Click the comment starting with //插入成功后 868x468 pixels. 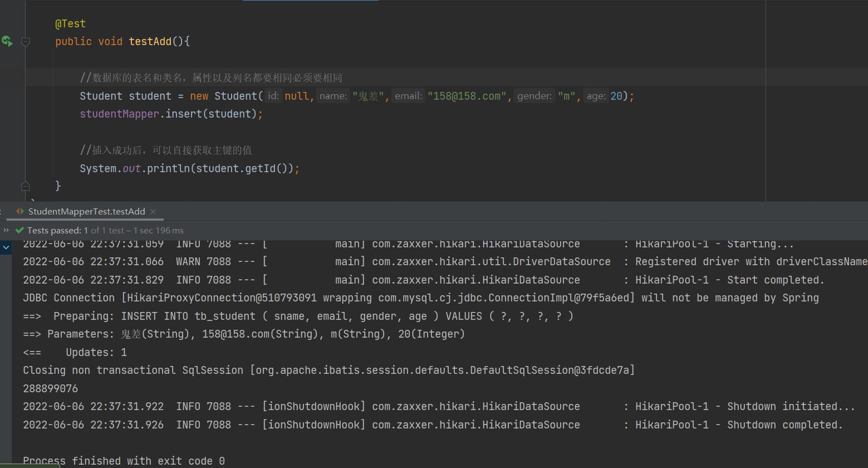(x=166, y=150)
